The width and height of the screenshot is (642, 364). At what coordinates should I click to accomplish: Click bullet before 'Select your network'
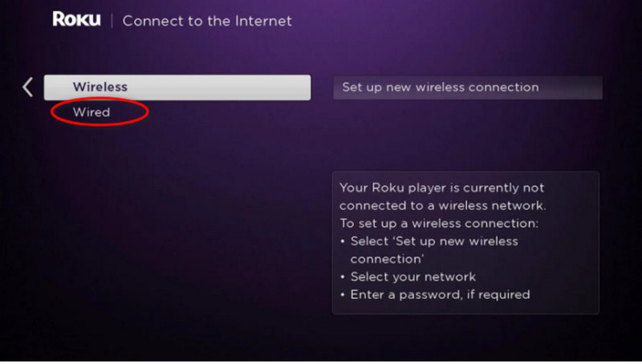[x=343, y=277]
